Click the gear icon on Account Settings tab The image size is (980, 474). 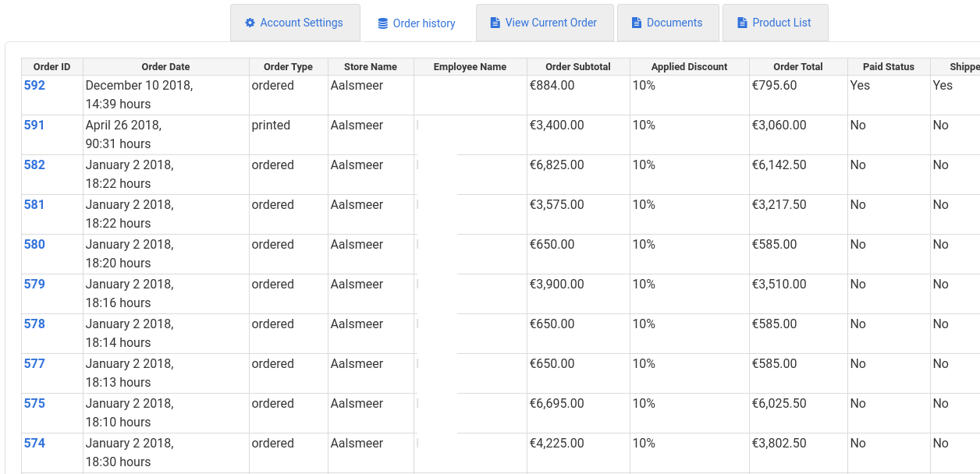point(250,23)
